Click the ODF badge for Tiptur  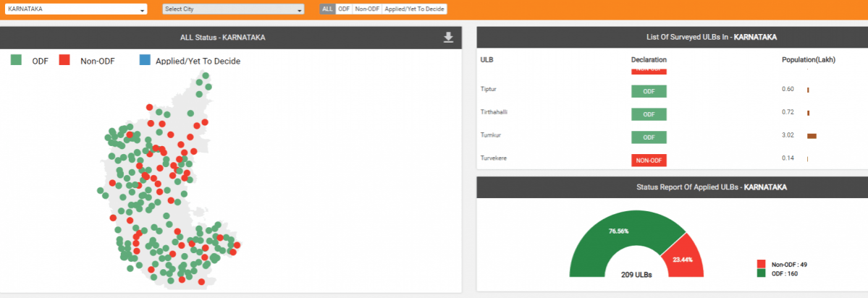pyautogui.click(x=649, y=91)
